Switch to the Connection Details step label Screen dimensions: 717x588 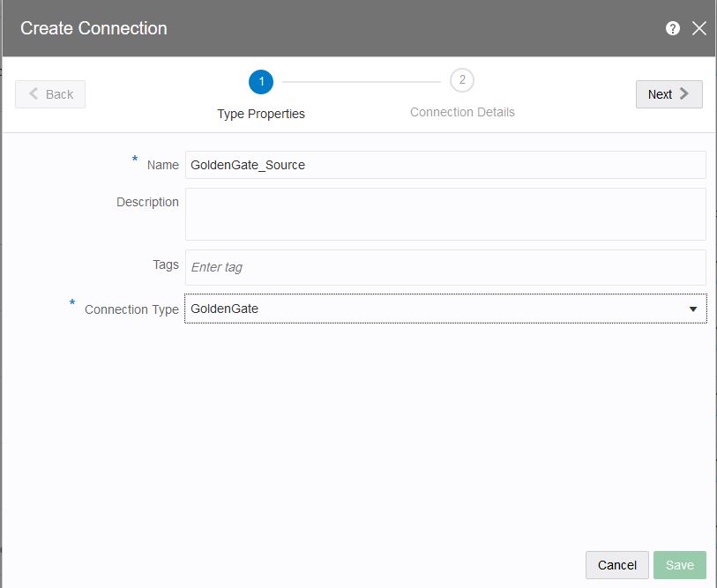pos(462,113)
